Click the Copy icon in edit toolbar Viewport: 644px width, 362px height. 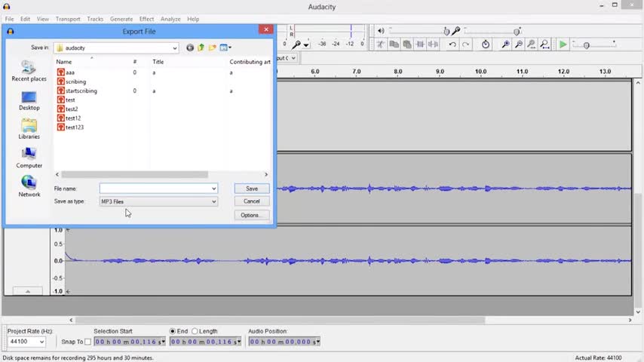pos(394,44)
